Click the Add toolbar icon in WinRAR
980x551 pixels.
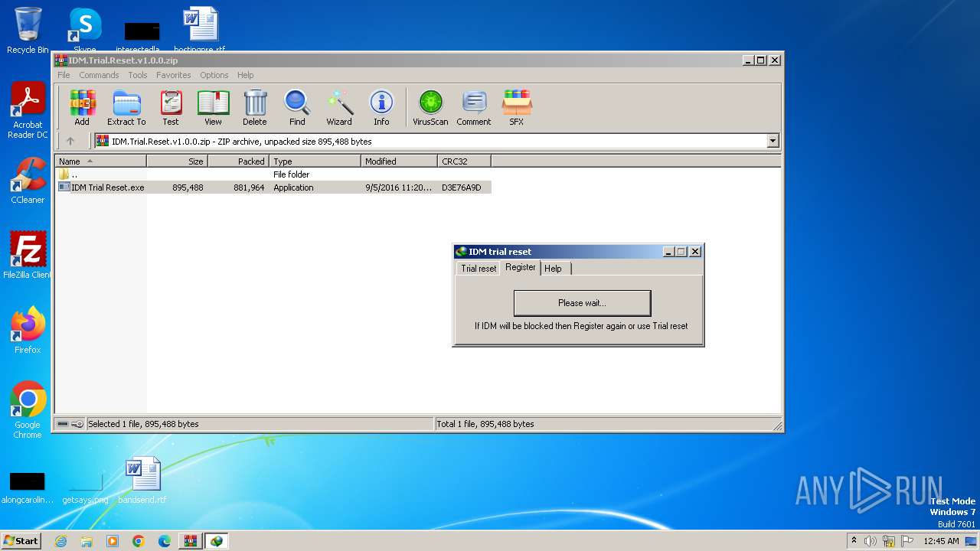point(82,107)
